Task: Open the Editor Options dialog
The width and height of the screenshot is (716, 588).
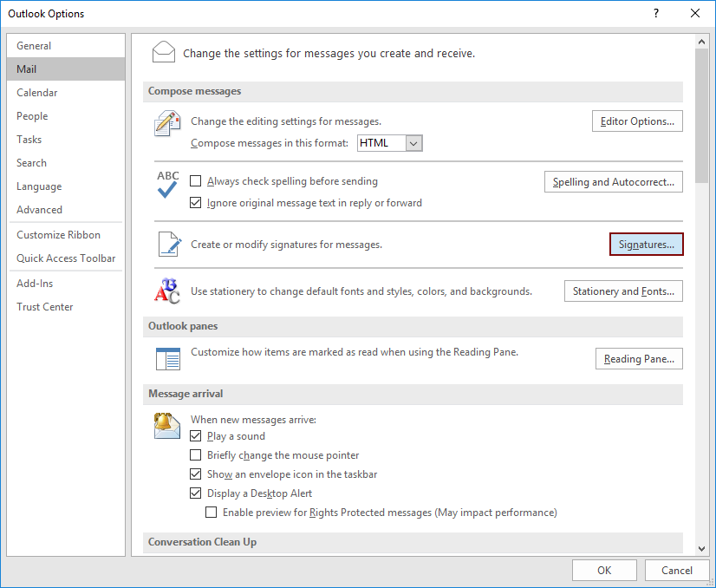Action: pyautogui.click(x=637, y=121)
